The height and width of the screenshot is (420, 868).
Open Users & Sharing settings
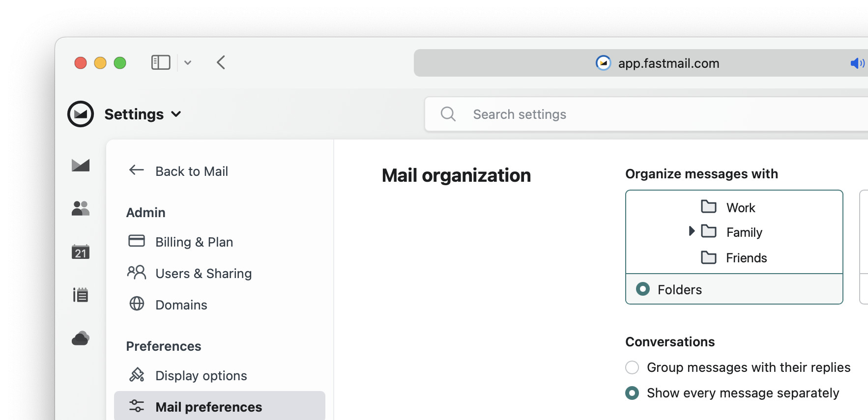point(203,273)
